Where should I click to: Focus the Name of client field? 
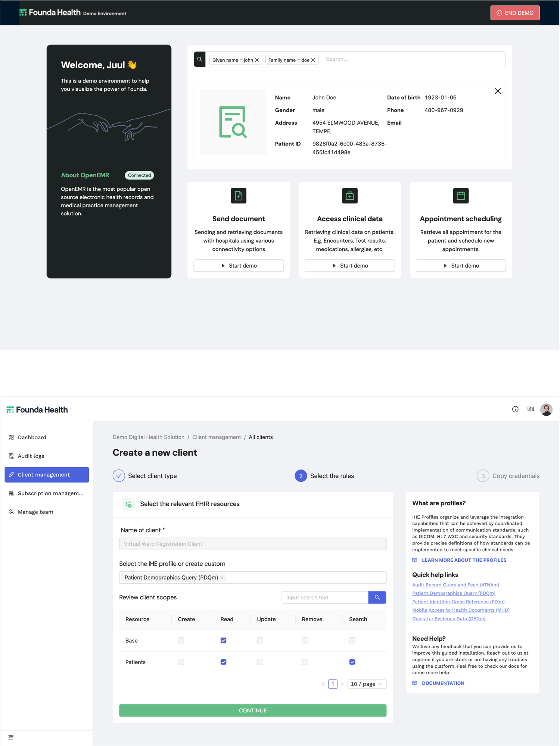253,544
